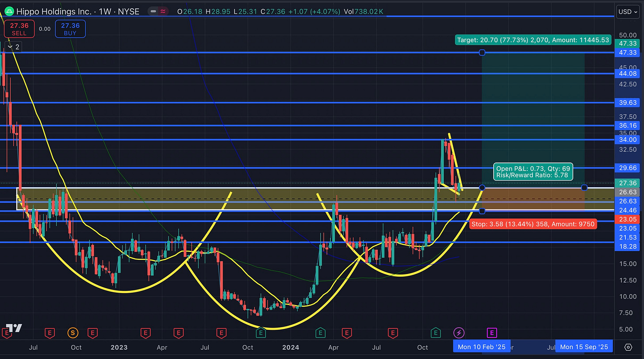
Task: Click the blue 44.08 price label
Action: (628, 73)
